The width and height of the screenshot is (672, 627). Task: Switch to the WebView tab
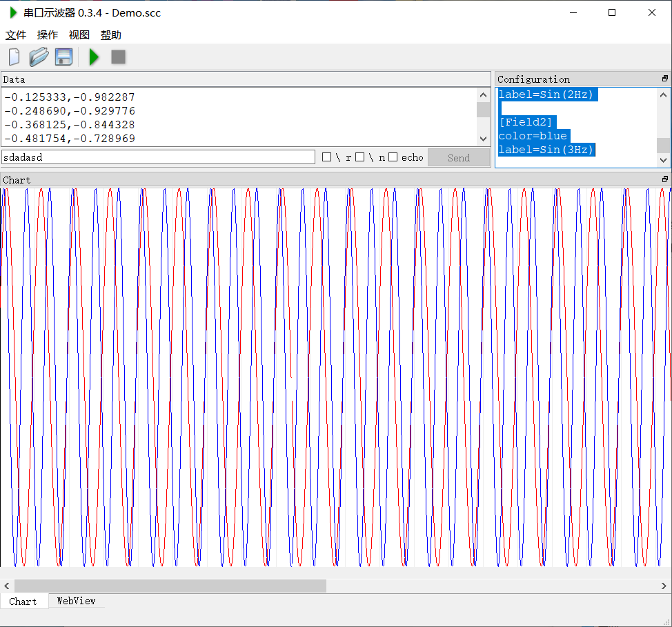pyautogui.click(x=77, y=601)
